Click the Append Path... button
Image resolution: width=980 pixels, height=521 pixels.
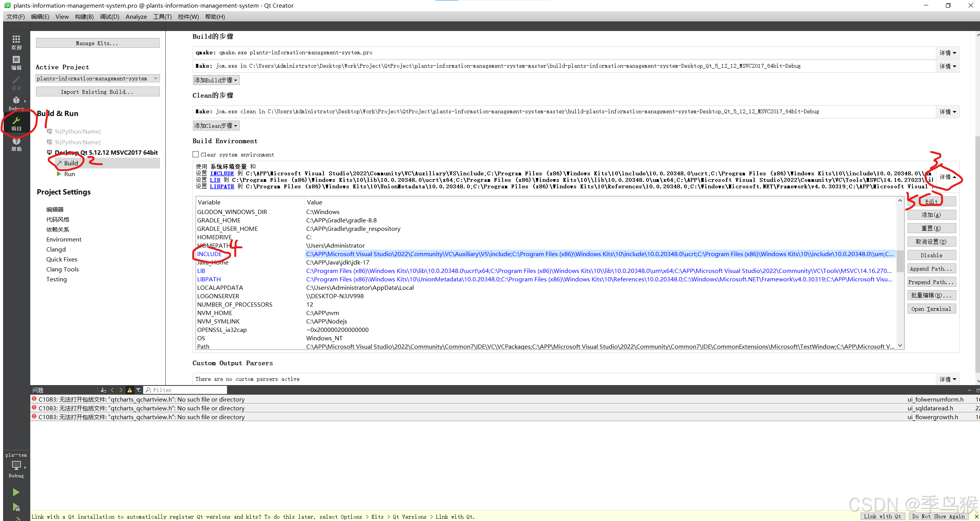[x=931, y=268]
